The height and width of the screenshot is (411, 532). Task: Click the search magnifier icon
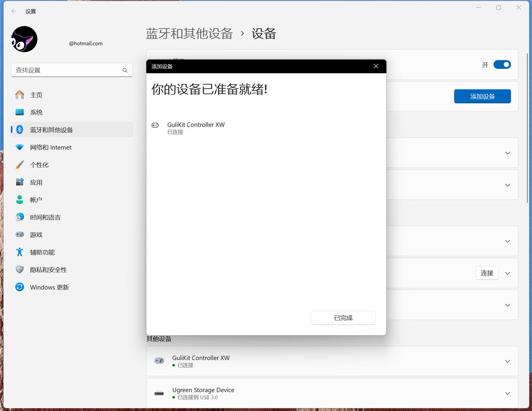pyautogui.click(x=125, y=70)
